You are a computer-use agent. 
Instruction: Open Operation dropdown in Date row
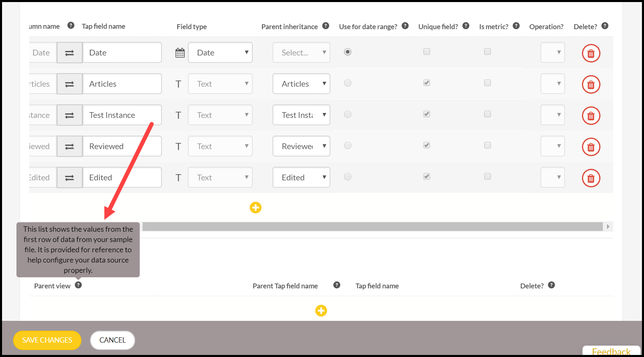(x=553, y=53)
